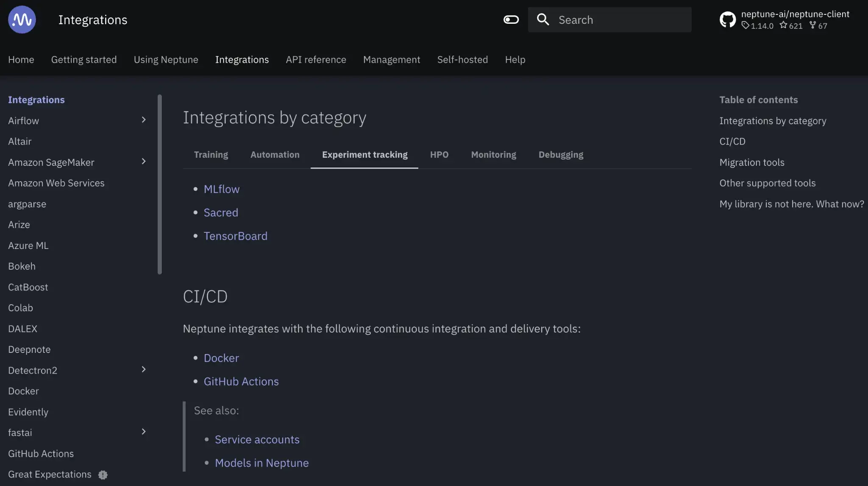Open the Service accounts link
This screenshot has width=868, height=486.
coord(257,440)
